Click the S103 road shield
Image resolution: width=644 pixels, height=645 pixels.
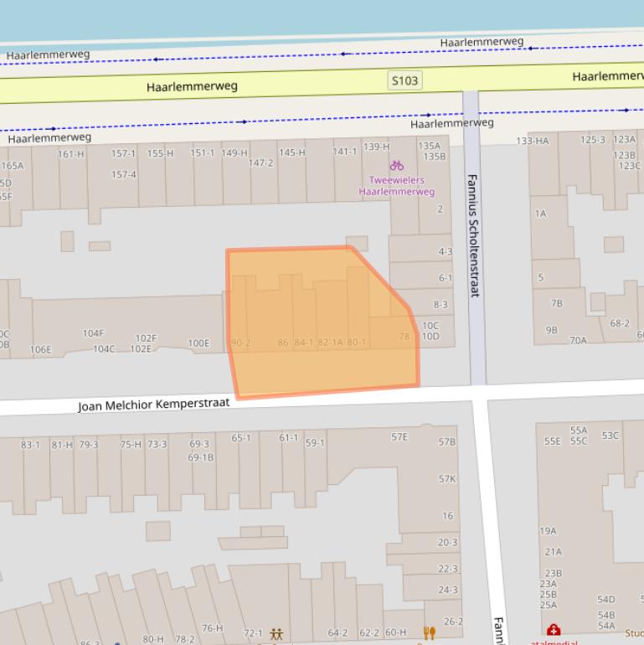pos(405,80)
